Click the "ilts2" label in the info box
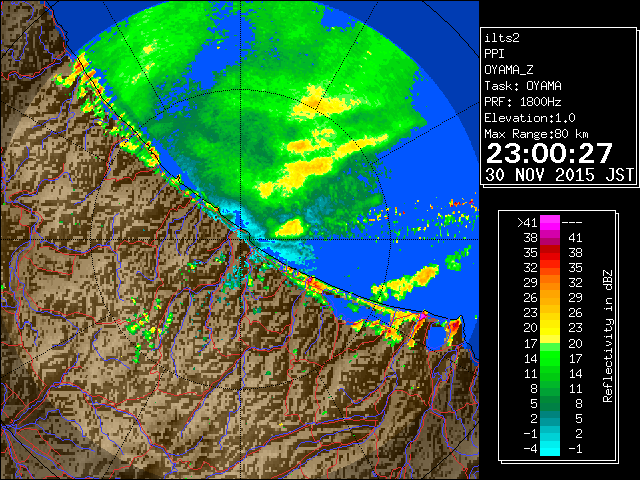The height and width of the screenshot is (480, 640). tap(502, 38)
